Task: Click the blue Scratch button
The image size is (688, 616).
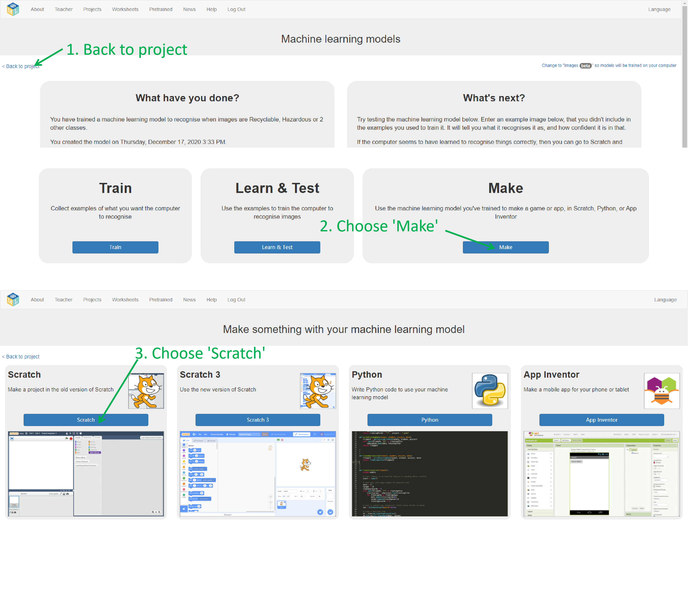Action: point(86,420)
